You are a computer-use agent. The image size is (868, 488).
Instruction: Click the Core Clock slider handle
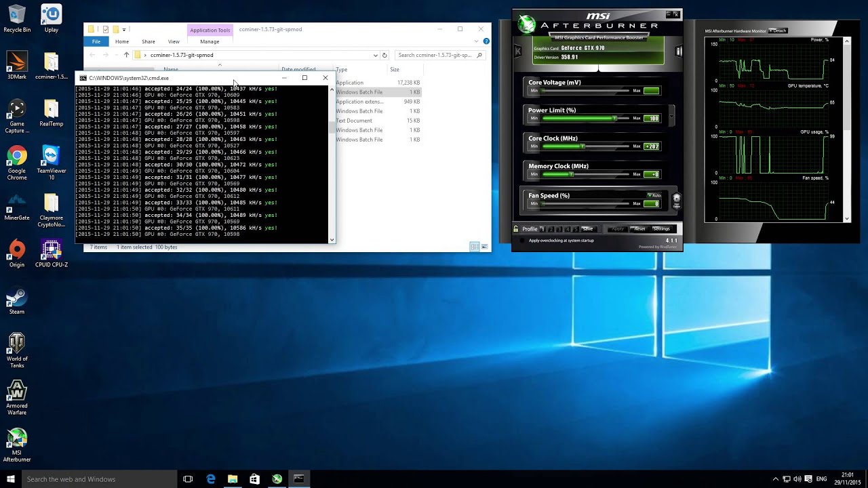click(582, 146)
